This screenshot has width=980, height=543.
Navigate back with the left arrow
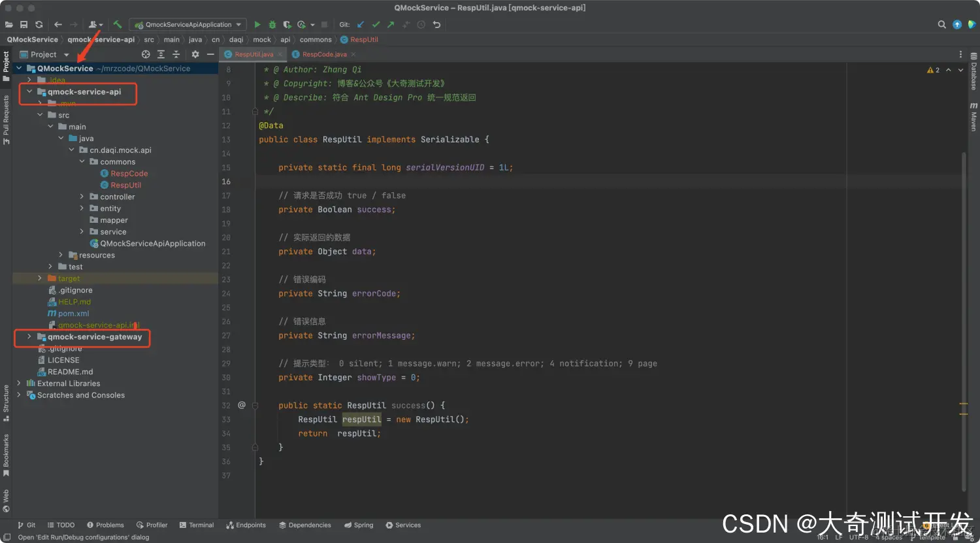58,25
